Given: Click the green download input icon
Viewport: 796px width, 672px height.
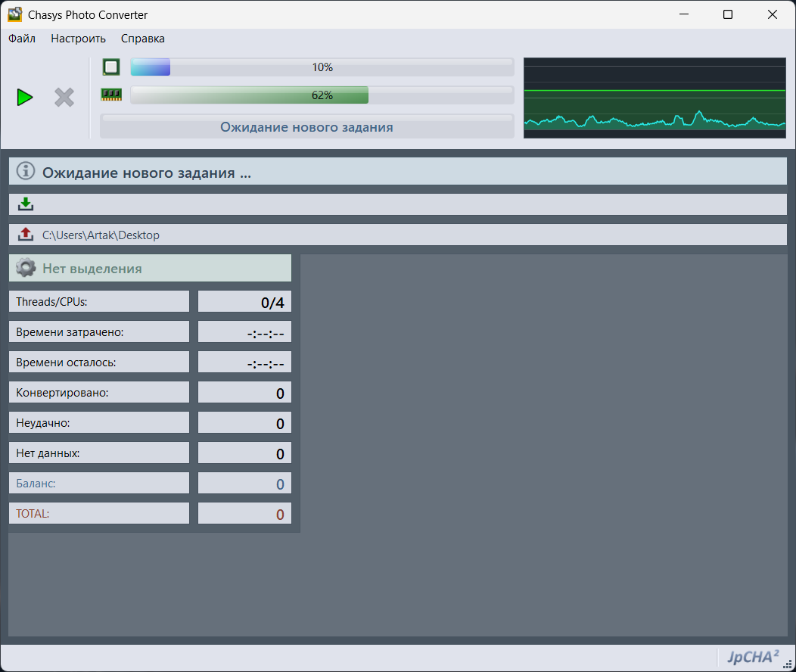Looking at the screenshot, I should pyautogui.click(x=26, y=204).
